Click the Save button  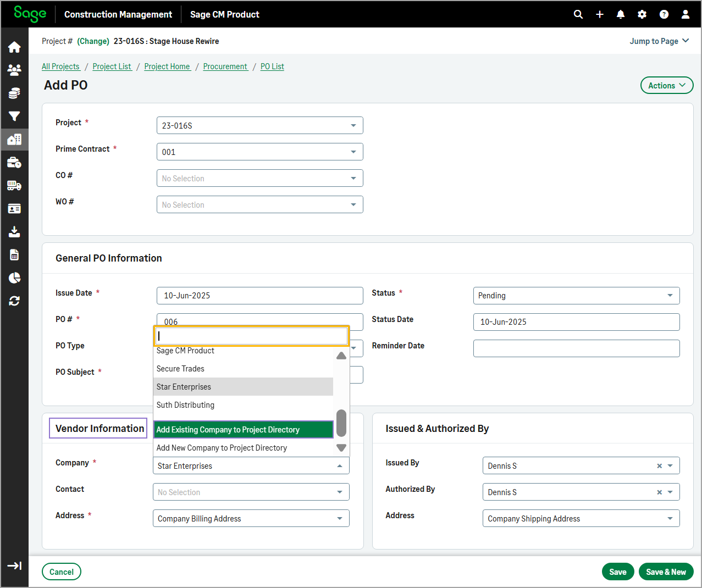coord(618,572)
